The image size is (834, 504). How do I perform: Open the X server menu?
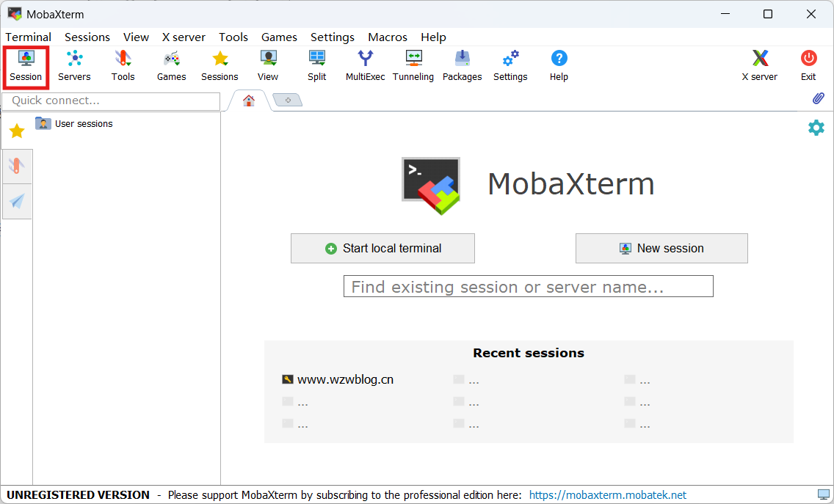point(184,37)
